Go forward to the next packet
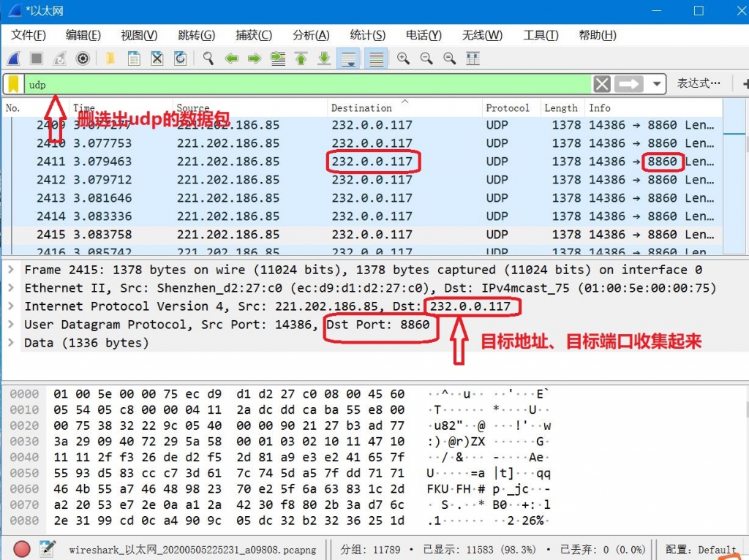 (254, 58)
